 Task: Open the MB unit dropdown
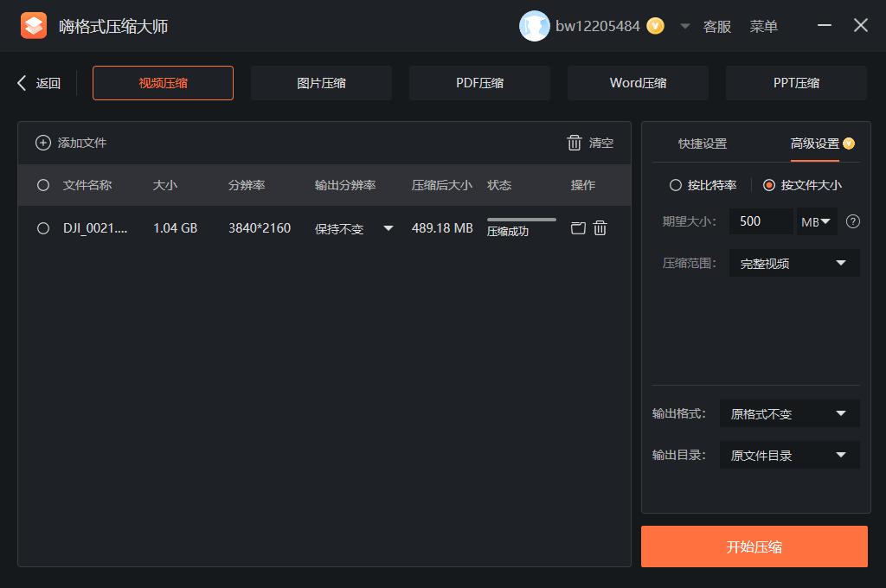pos(817,221)
